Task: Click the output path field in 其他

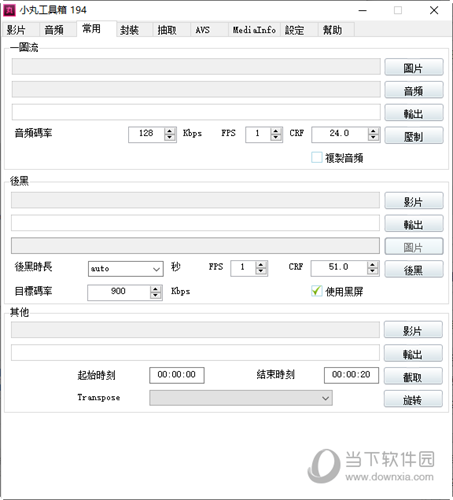Action: point(195,353)
